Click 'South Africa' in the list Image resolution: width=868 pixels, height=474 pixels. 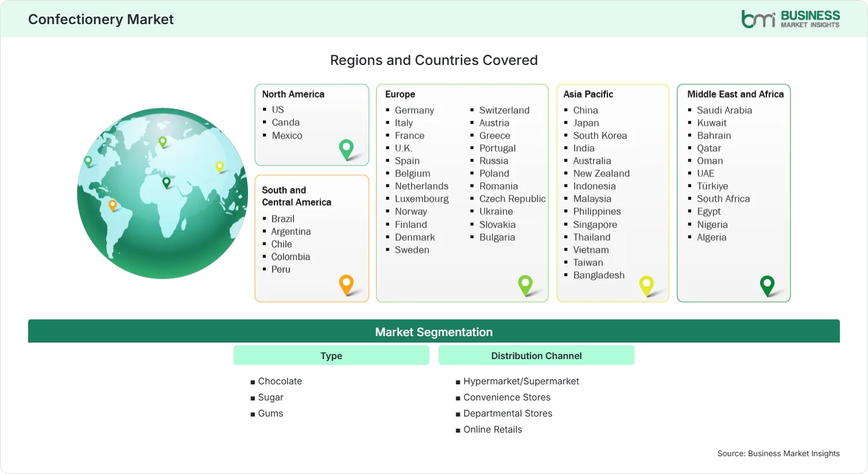723,199
